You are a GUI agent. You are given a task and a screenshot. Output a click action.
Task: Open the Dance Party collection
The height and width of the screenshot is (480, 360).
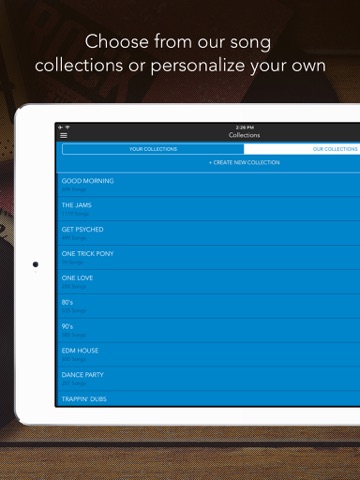click(x=208, y=379)
